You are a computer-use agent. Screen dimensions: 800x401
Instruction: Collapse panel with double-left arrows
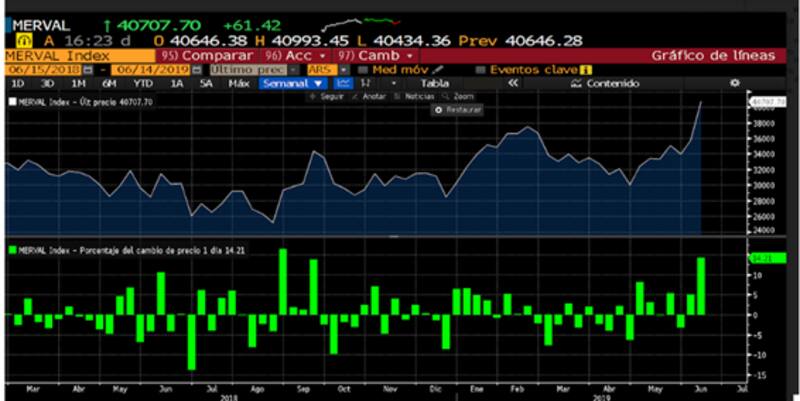click(x=513, y=84)
